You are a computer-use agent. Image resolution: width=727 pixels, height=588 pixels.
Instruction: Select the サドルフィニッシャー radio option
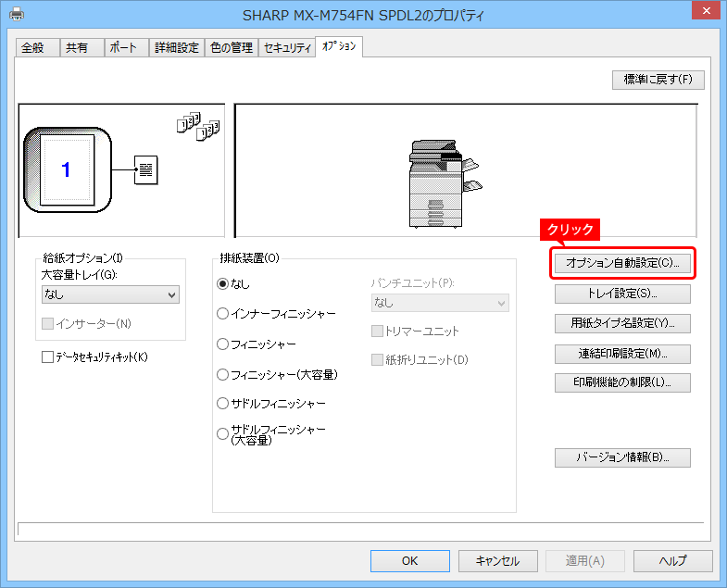coord(222,404)
